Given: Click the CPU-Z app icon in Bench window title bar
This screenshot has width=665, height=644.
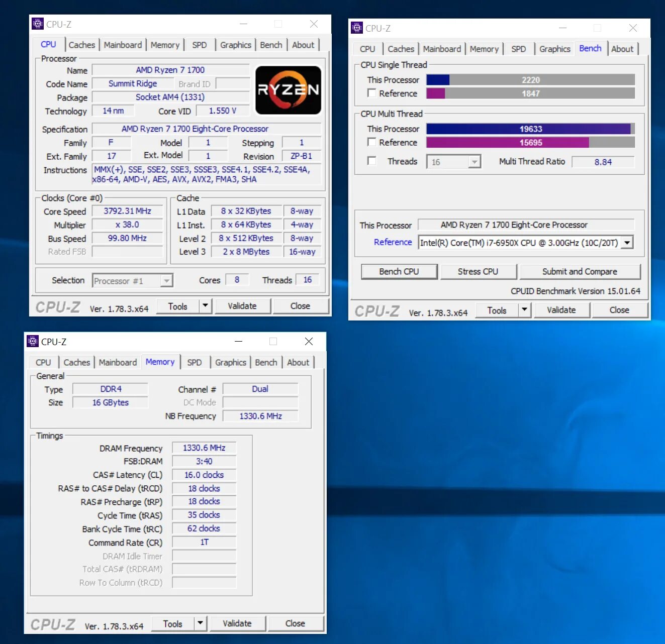Looking at the screenshot, I should click(x=357, y=28).
